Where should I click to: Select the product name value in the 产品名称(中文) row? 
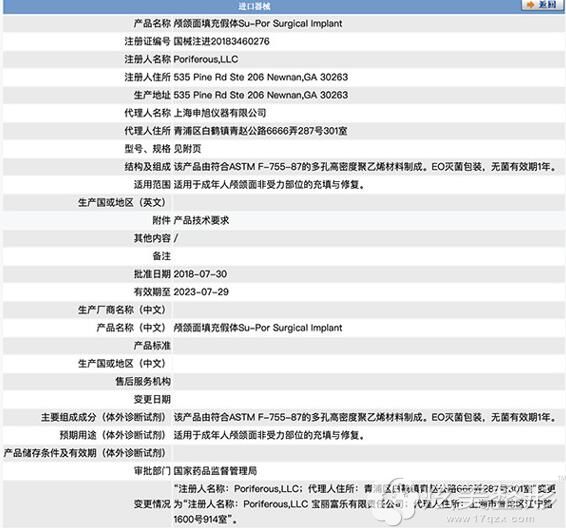click(x=258, y=328)
